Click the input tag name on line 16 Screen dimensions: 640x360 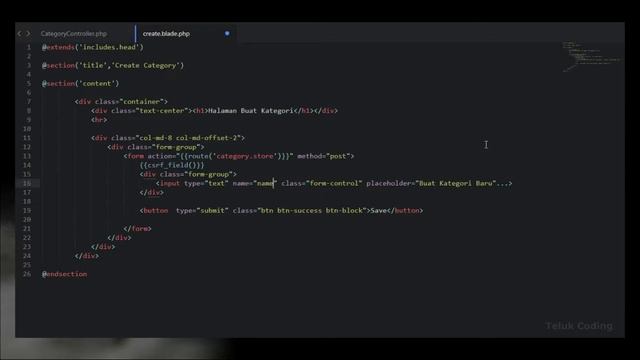click(170, 183)
